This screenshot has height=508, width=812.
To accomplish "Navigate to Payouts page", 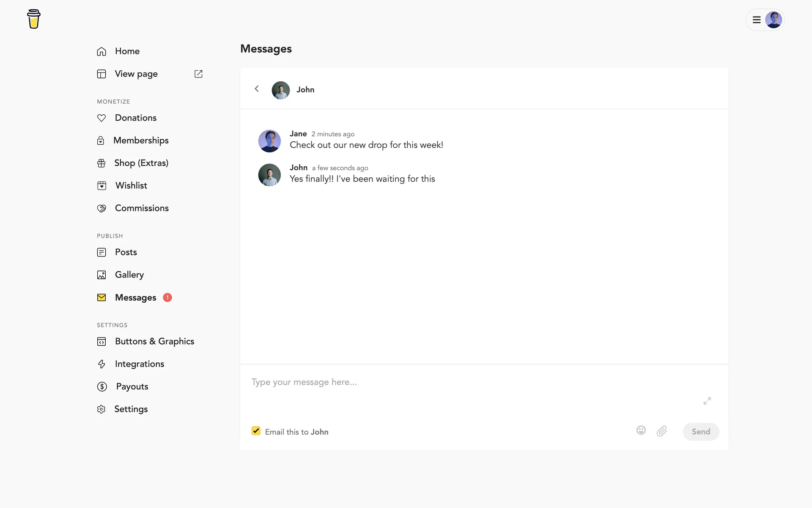I will pyautogui.click(x=132, y=387).
